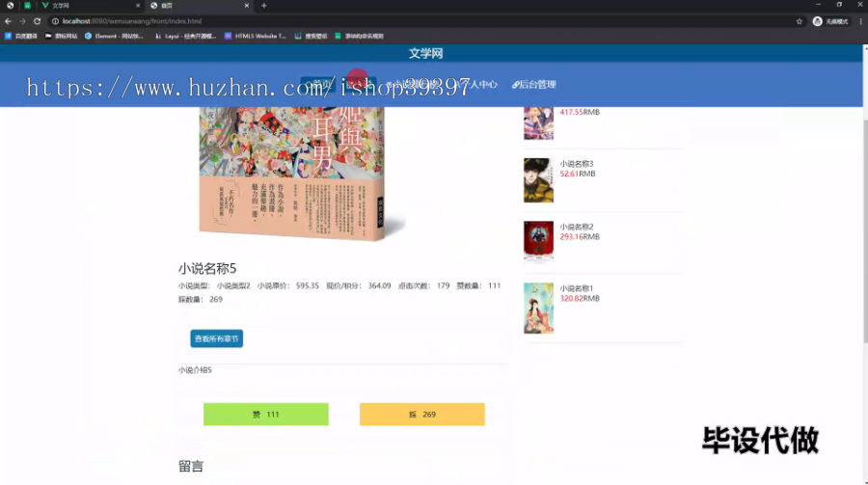Click the browser forward arrow
Image resolution: width=868 pixels, height=485 pixels.
pyautogui.click(x=22, y=21)
